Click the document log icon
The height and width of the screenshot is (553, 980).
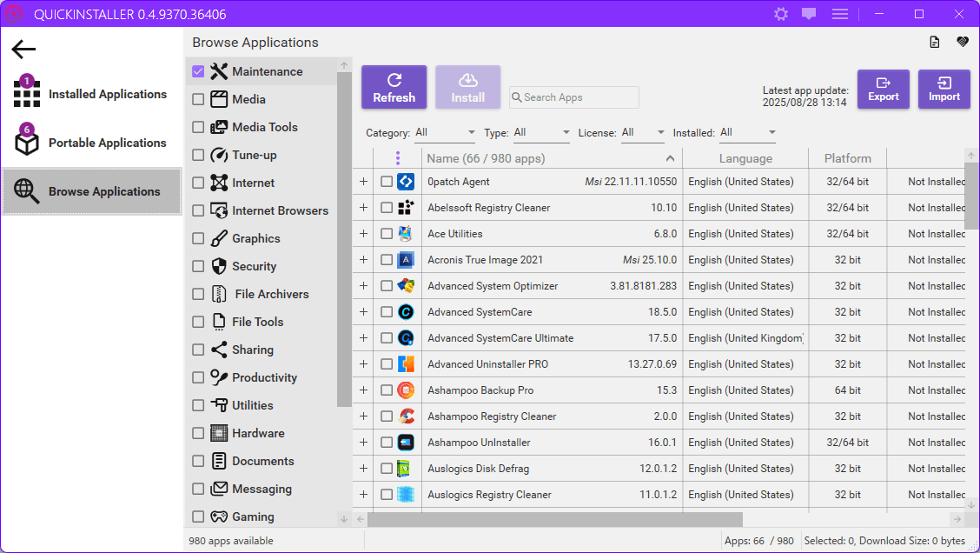point(934,42)
